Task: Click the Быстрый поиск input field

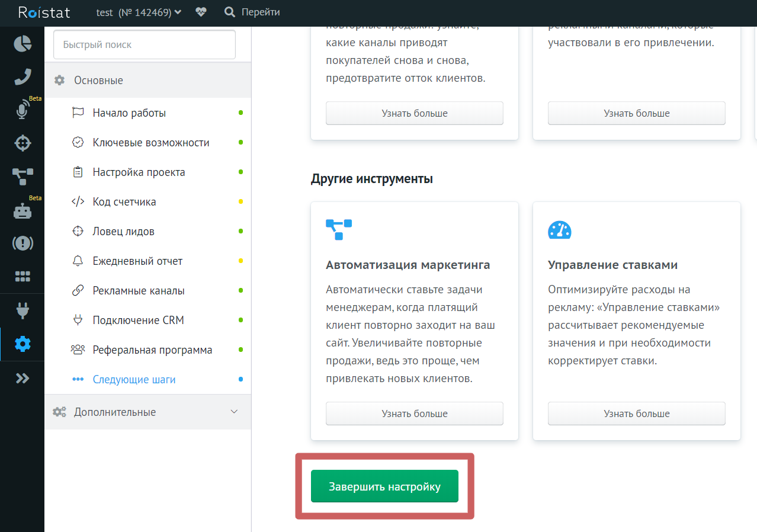Action: coord(145,44)
